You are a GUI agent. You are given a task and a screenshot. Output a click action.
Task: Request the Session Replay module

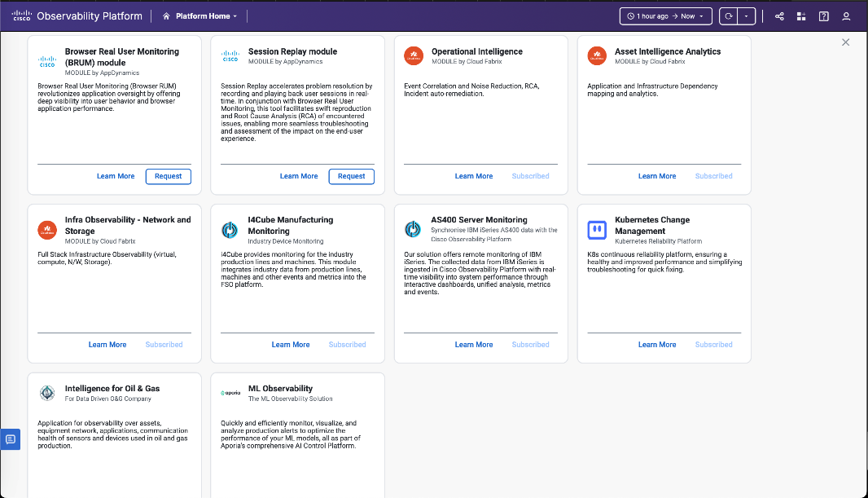[x=351, y=176]
